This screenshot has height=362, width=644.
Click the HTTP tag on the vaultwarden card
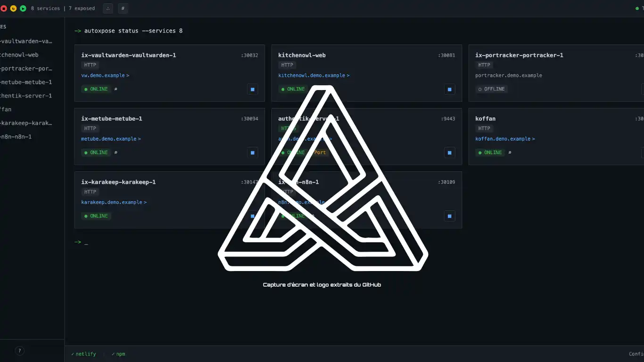pyautogui.click(x=90, y=65)
